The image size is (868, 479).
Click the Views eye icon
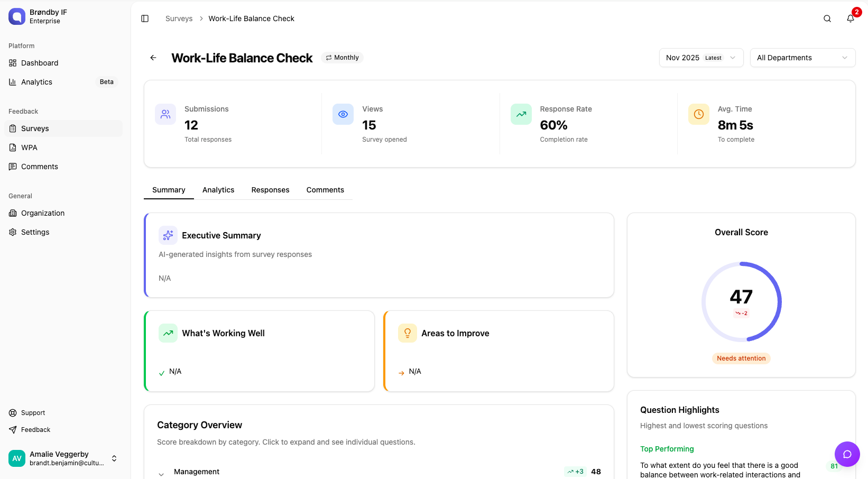(x=343, y=114)
